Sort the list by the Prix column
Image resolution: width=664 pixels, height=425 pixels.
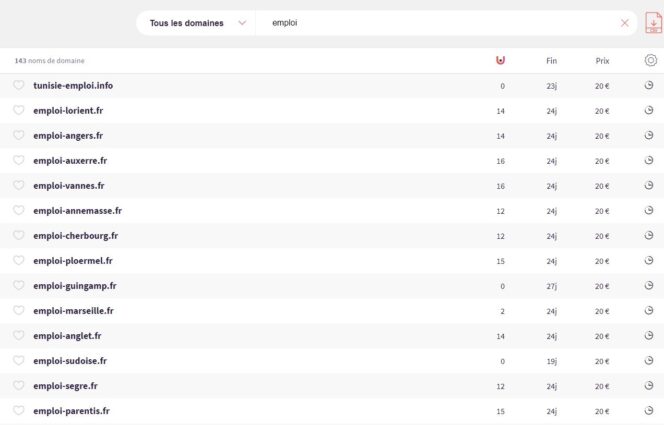point(602,60)
